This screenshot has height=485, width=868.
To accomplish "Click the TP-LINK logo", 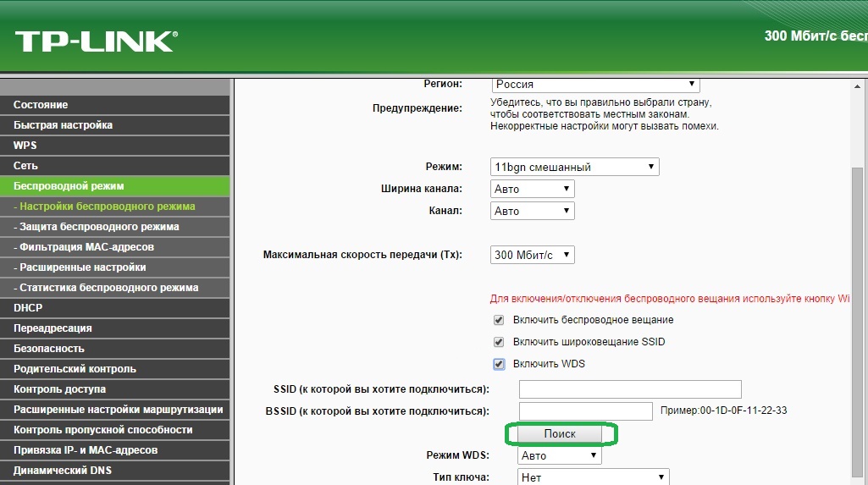I will point(96,40).
